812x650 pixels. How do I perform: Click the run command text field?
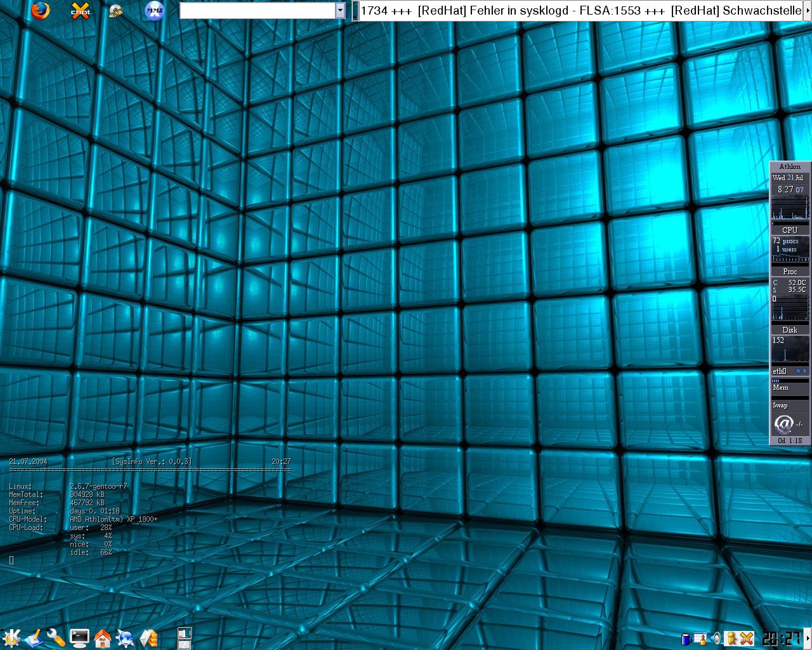coord(257,11)
